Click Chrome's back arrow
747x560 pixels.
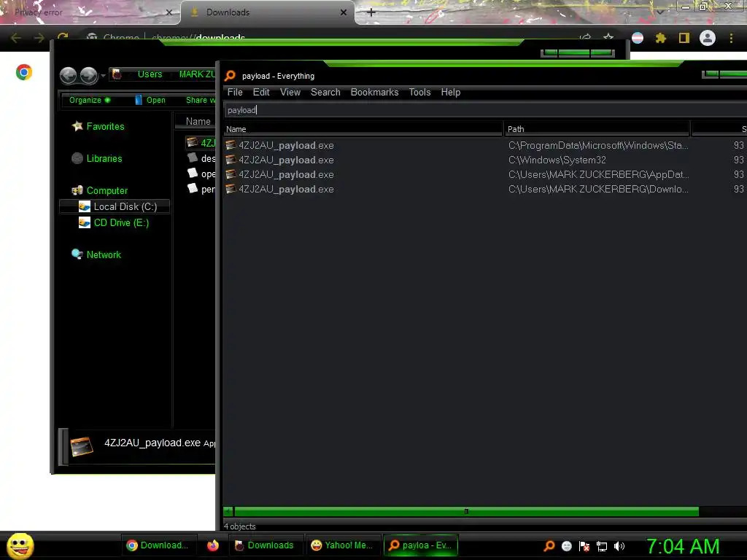pyautogui.click(x=16, y=38)
